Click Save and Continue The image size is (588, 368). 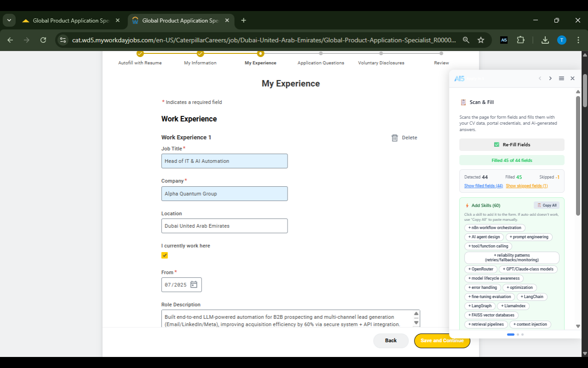[x=442, y=340]
